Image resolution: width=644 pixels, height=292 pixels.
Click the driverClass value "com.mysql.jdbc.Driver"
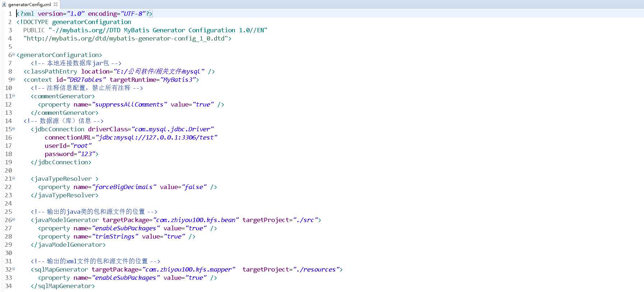click(172, 129)
